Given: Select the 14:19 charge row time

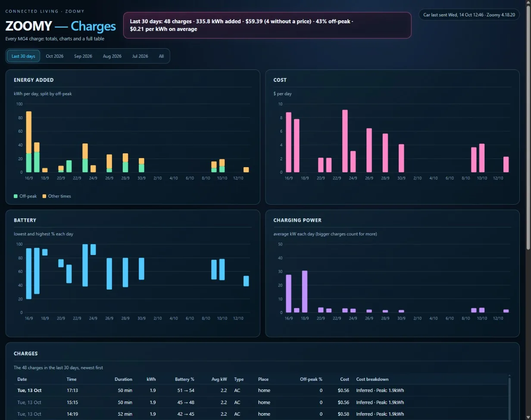Looking at the screenshot, I should [72, 414].
